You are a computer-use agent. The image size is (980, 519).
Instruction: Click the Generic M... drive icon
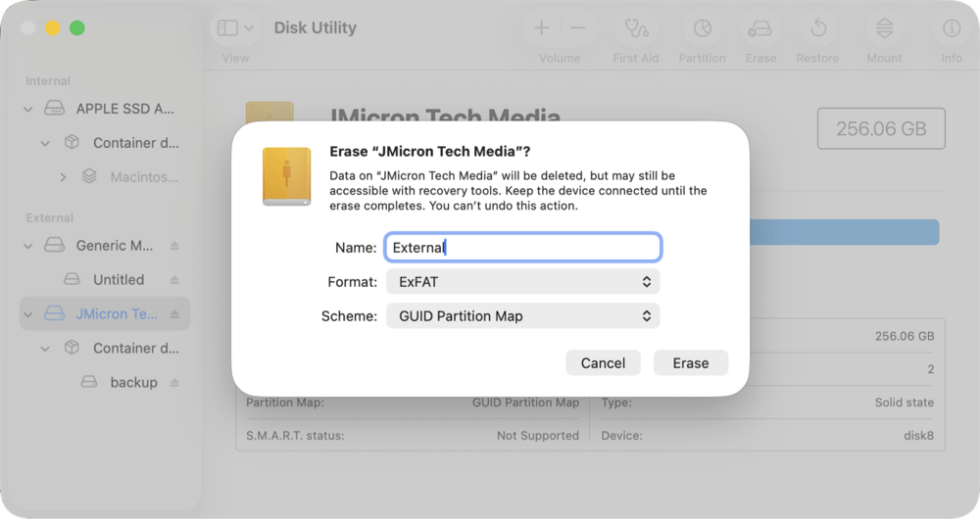54,245
